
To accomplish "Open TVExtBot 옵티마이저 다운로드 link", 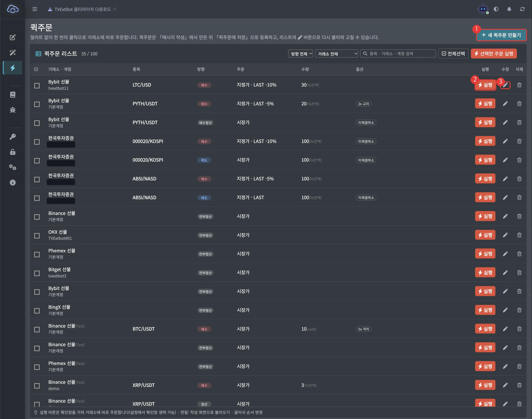I will [82, 9].
